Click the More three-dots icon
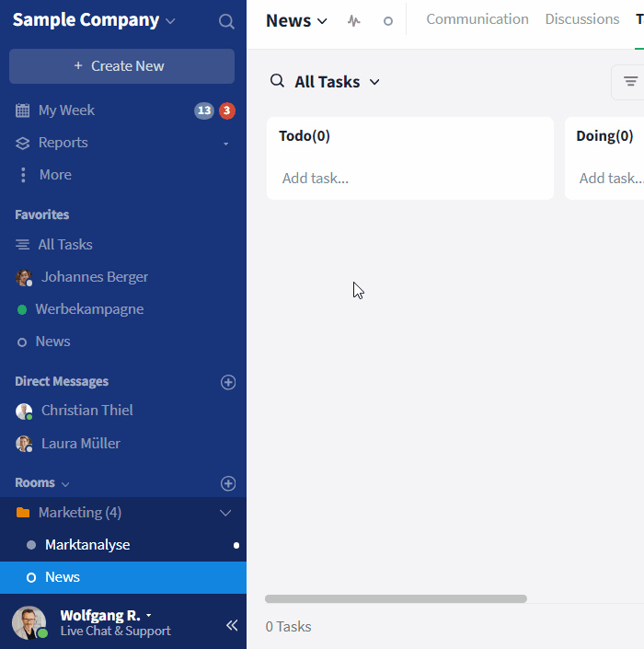The image size is (644, 649). 23,175
